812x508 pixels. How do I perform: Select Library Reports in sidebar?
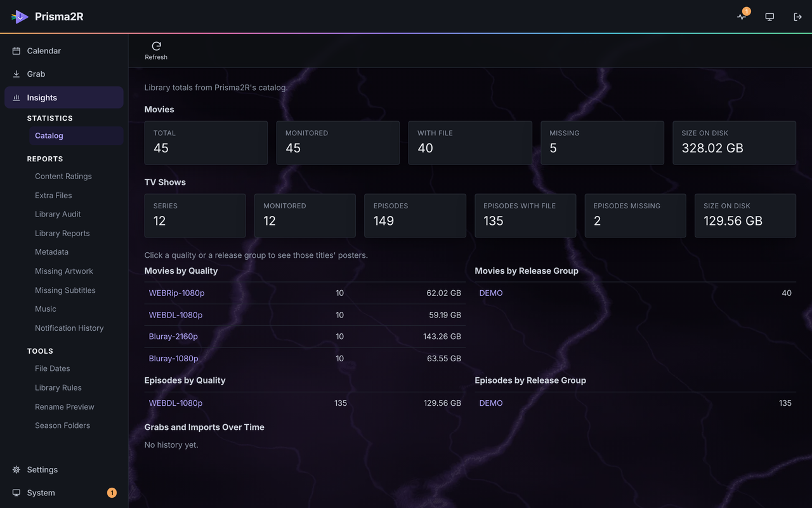(x=62, y=233)
